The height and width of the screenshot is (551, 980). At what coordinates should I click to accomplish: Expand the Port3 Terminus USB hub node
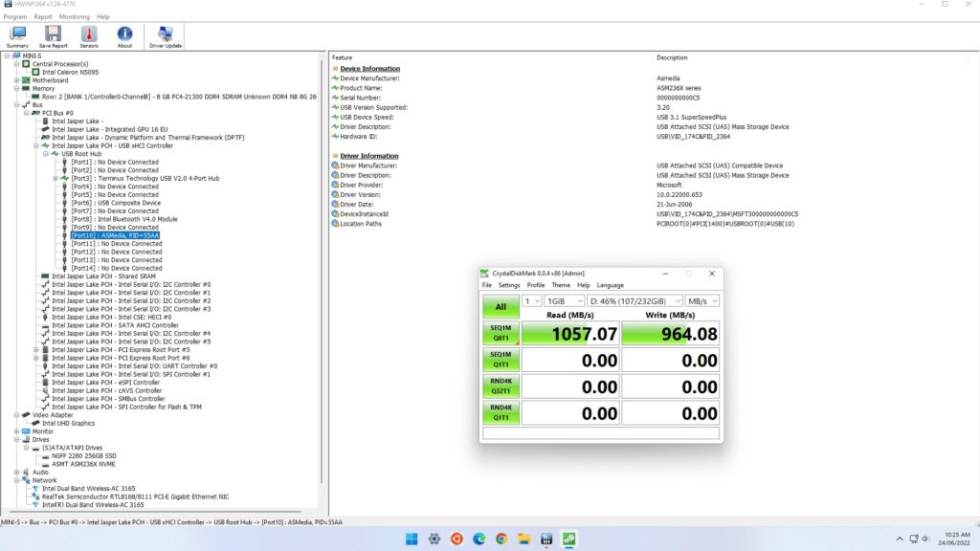pos(56,178)
